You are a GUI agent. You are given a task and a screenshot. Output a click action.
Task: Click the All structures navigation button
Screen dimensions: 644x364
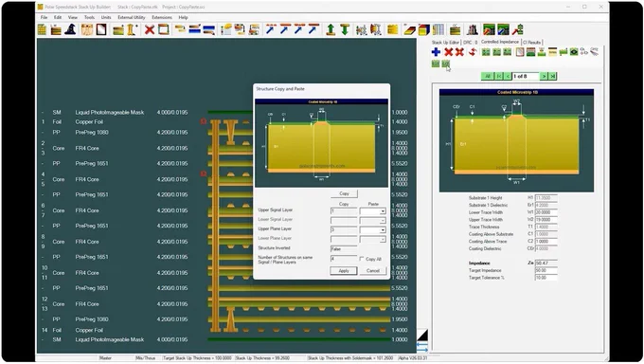(x=488, y=76)
